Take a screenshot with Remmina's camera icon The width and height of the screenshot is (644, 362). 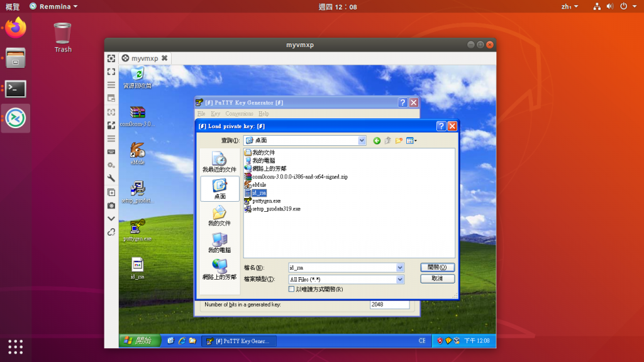(x=111, y=206)
